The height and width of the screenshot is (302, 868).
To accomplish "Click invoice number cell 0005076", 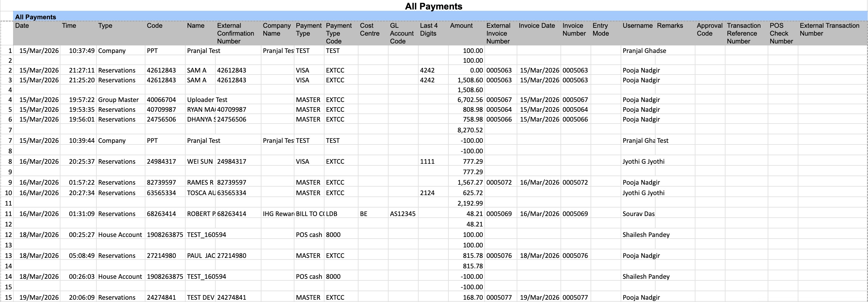I will click(575, 256).
